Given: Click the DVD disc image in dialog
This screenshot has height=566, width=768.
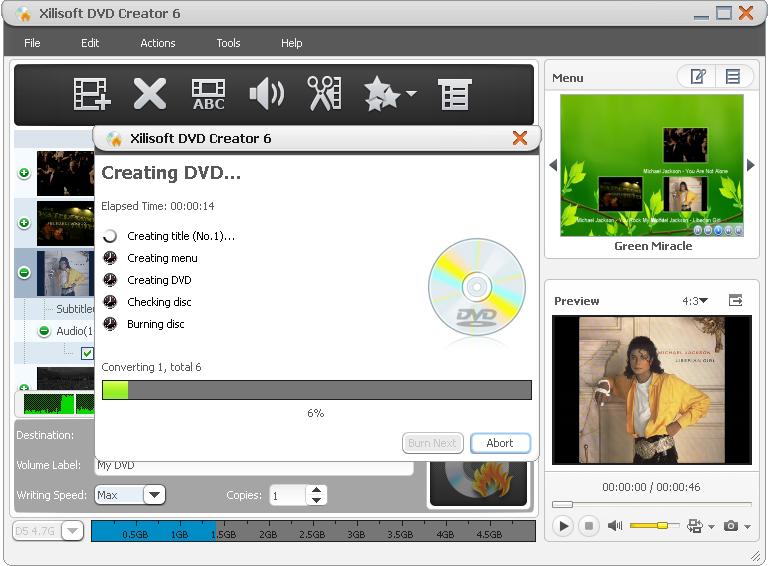Looking at the screenshot, I should click(477, 287).
